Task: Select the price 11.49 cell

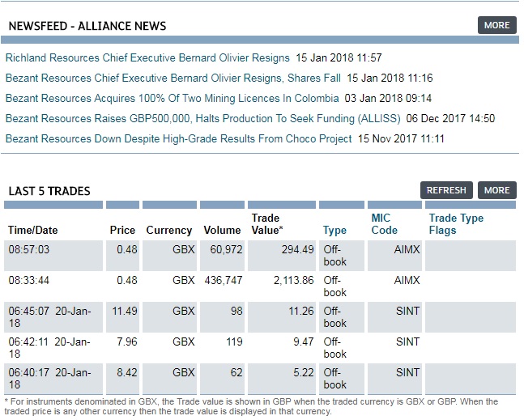Action: pos(122,317)
